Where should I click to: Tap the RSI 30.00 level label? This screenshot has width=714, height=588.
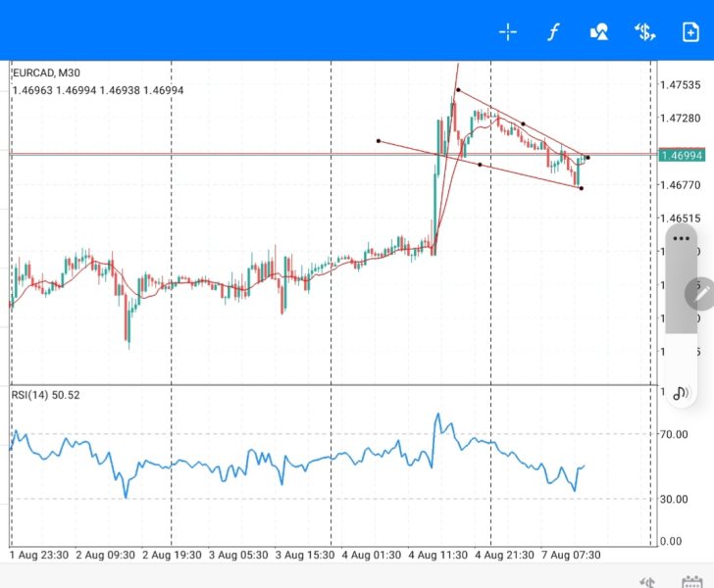(x=674, y=499)
